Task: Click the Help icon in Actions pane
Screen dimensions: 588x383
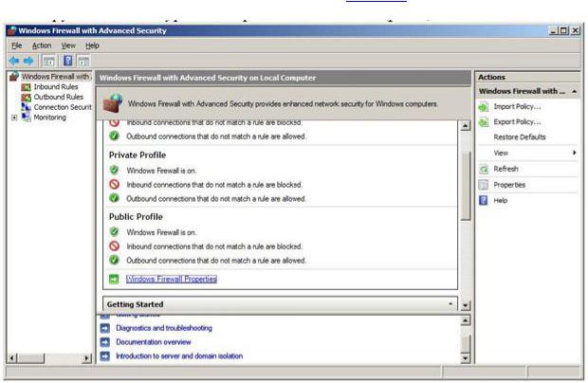Action: tap(484, 200)
